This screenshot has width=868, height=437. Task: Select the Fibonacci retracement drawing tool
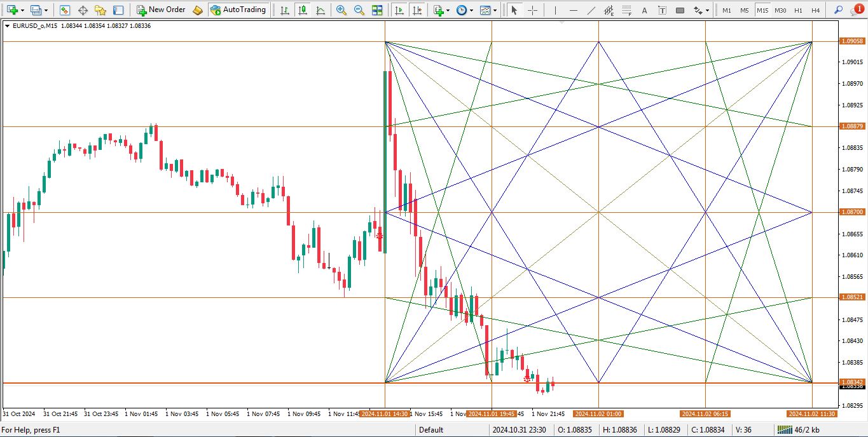click(628, 10)
